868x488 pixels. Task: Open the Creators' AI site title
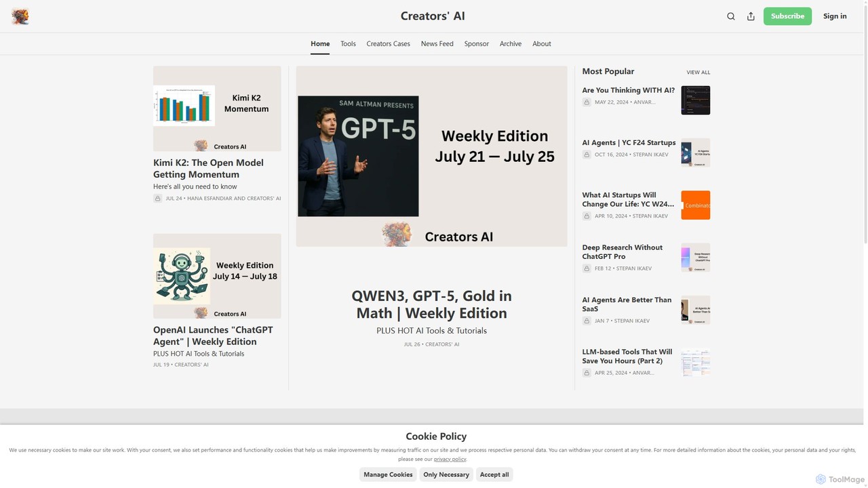tap(433, 16)
